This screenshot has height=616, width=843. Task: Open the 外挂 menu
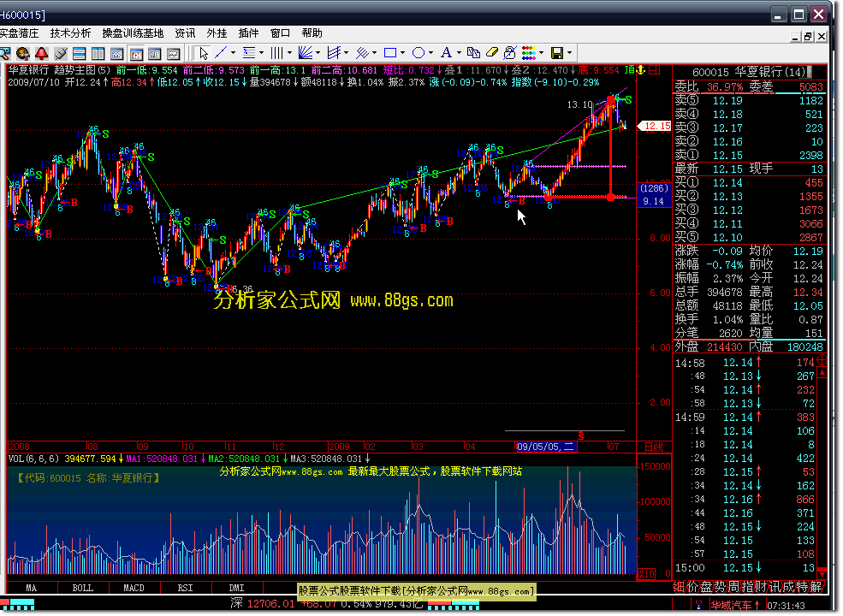pos(217,33)
